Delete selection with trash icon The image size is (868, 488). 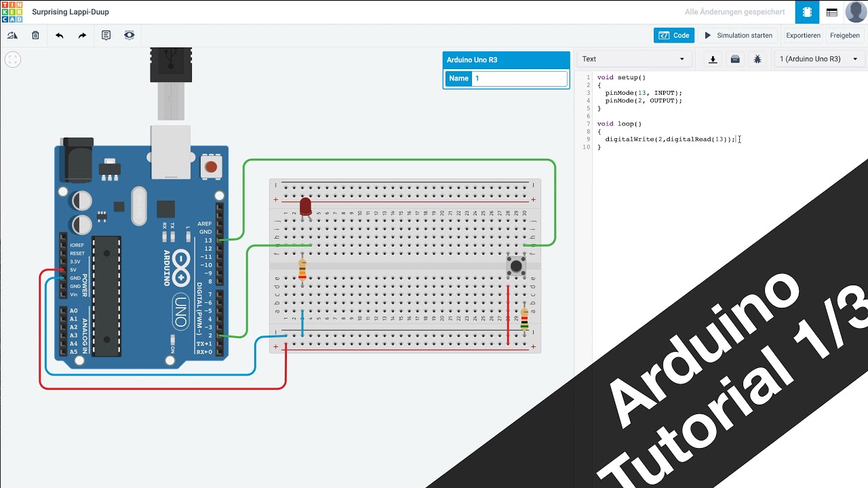click(x=35, y=35)
